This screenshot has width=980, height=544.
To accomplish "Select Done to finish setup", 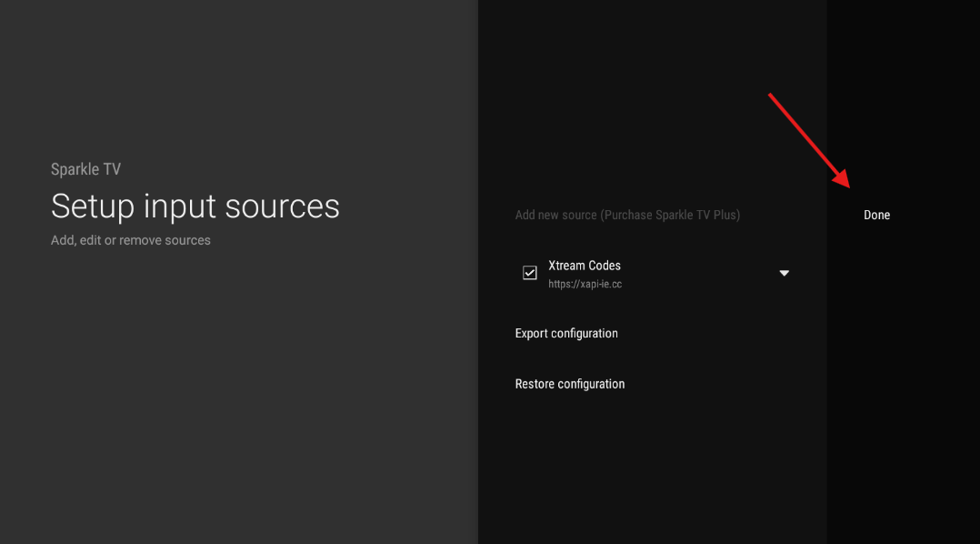I will 876,215.
